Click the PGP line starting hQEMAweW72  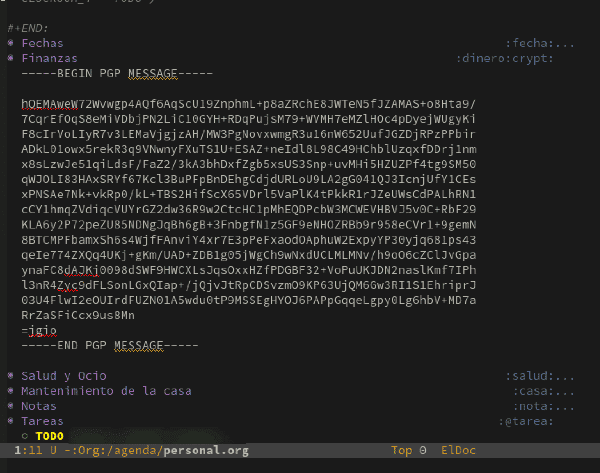[249, 104]
